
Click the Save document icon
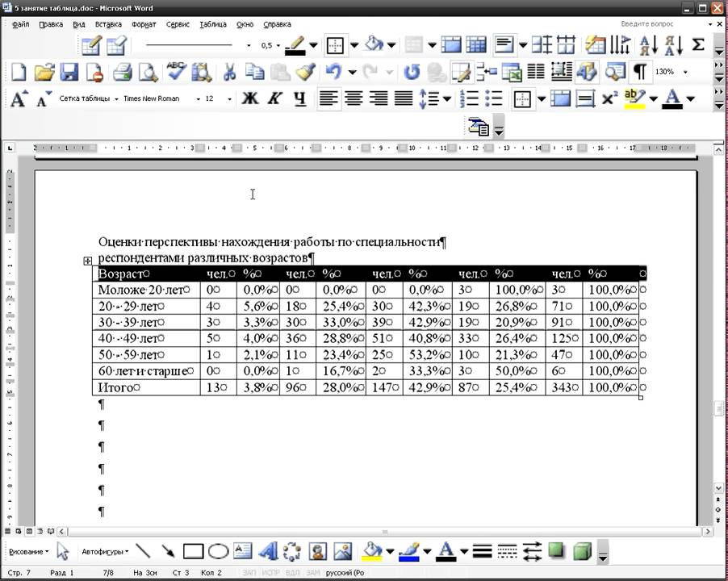[x=69, y=73]
